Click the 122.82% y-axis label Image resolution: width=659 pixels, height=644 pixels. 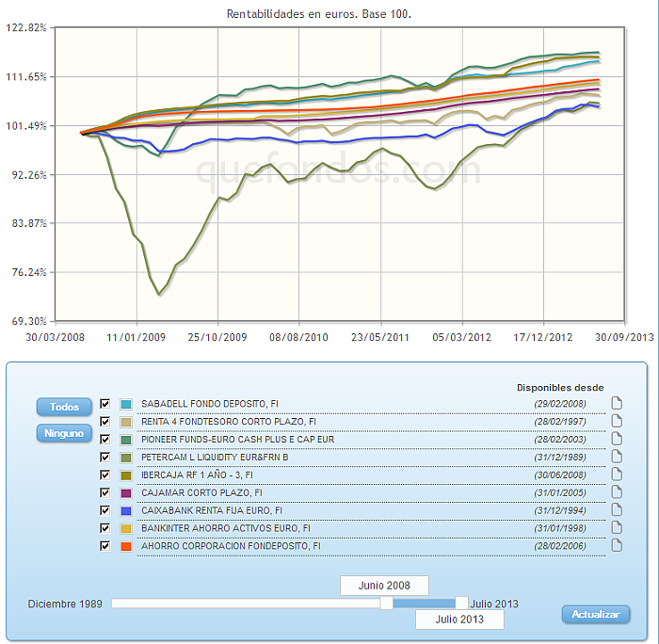(26, 27)
